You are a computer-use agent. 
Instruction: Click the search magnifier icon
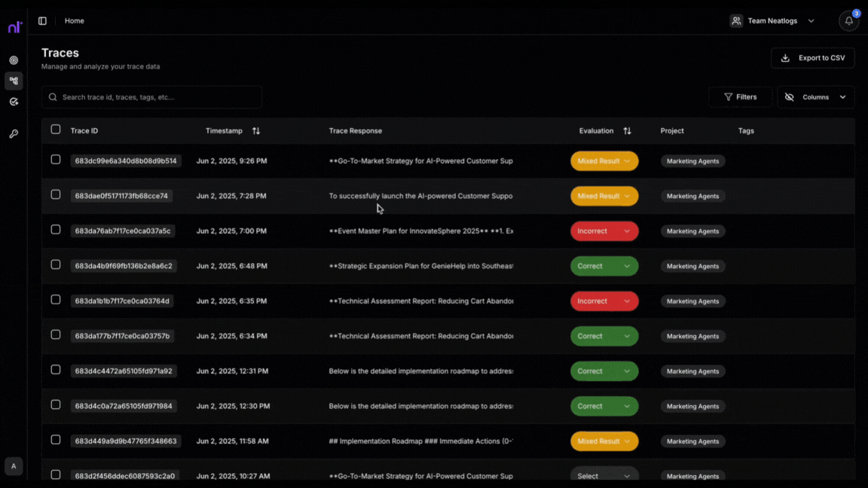tap(53, 96)
